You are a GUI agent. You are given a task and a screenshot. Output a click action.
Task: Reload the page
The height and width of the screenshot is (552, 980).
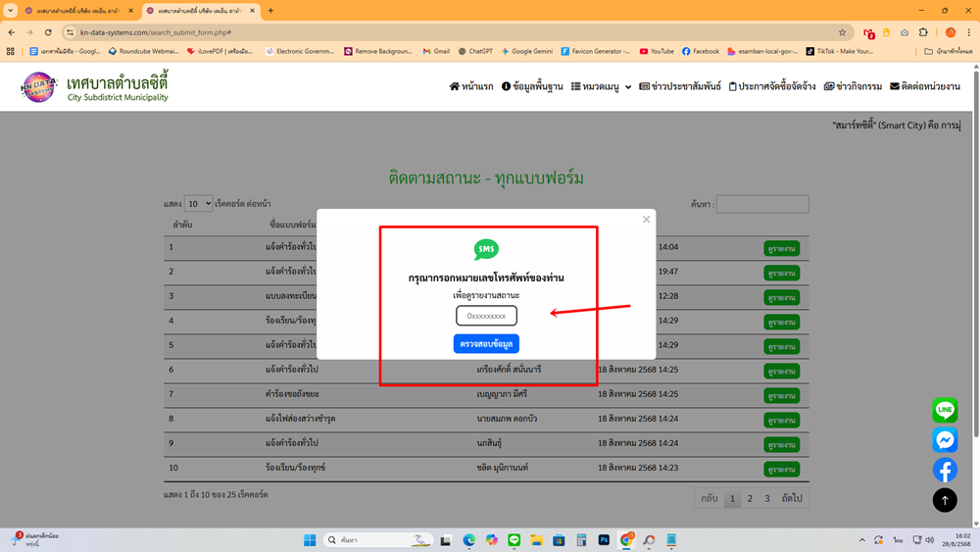pyautogui.click(x=48, y=32)
